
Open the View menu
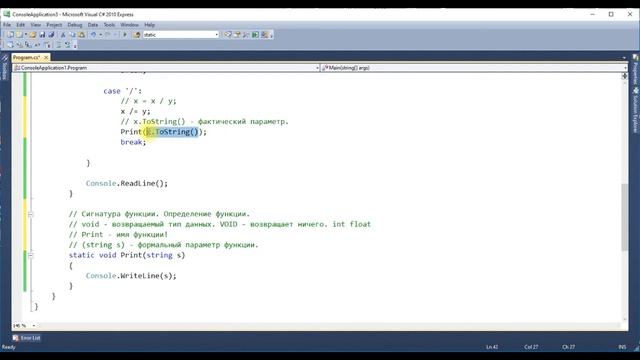point(36,25)
